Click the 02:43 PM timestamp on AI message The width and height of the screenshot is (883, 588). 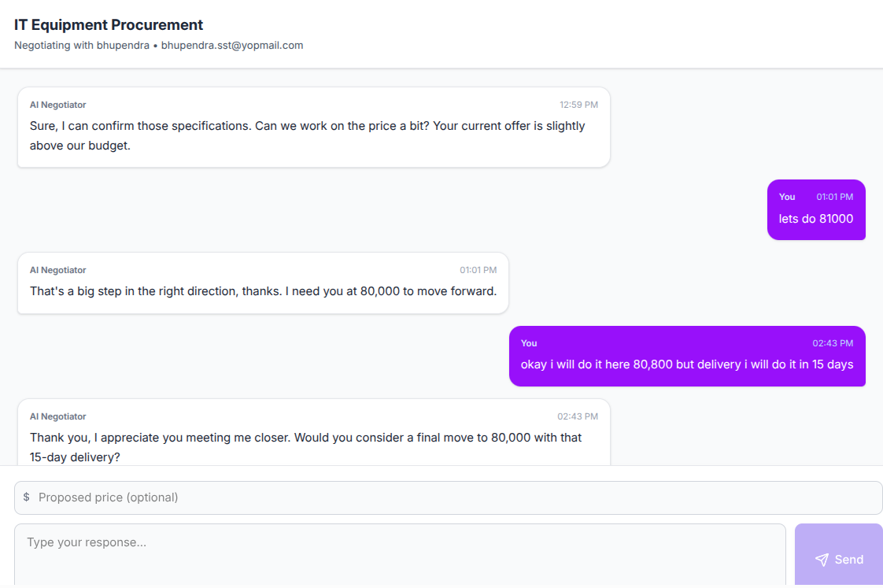tap(577, 416)
